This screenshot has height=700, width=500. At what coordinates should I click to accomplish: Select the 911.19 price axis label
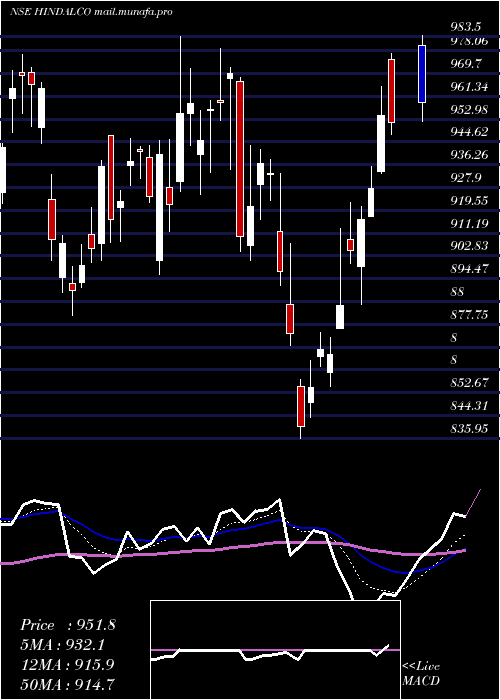click(469, 224)
